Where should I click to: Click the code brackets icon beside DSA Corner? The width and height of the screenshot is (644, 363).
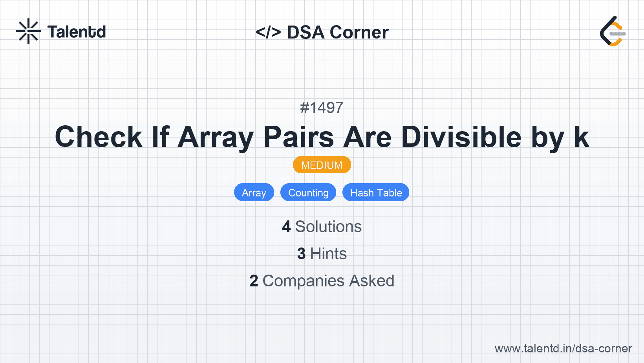[269, 32]
